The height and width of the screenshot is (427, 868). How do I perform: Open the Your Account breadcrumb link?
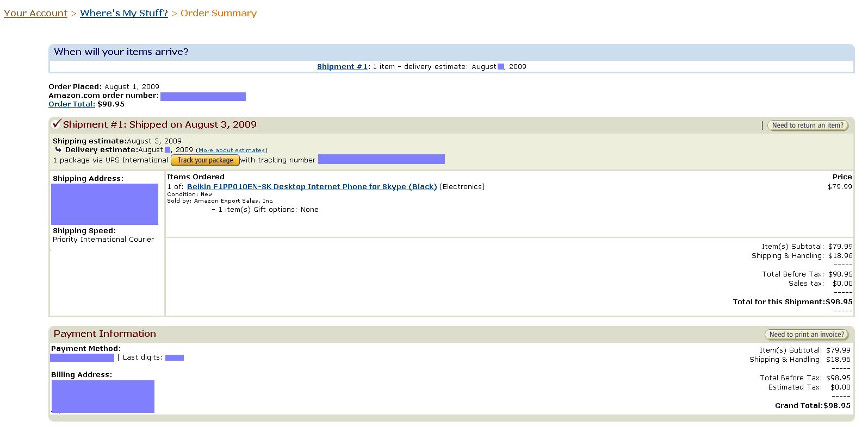tap(35, 13)
